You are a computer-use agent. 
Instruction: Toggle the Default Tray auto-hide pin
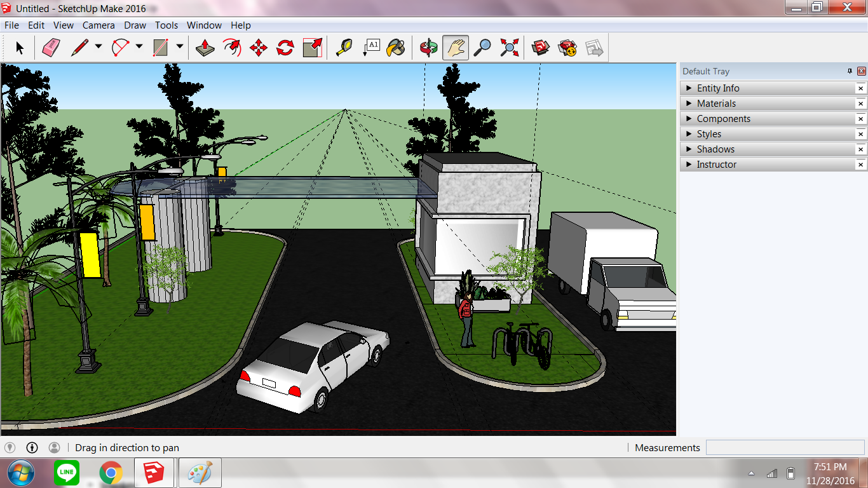tap(851, 71)
